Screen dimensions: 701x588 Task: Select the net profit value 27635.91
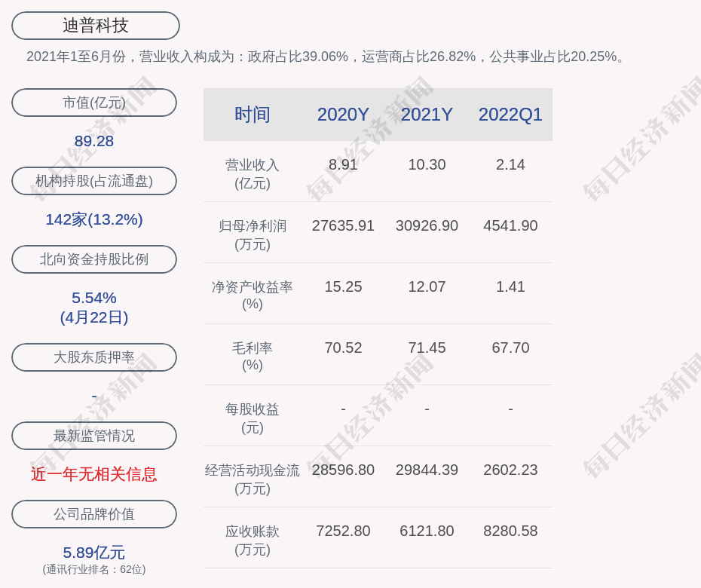343,225
